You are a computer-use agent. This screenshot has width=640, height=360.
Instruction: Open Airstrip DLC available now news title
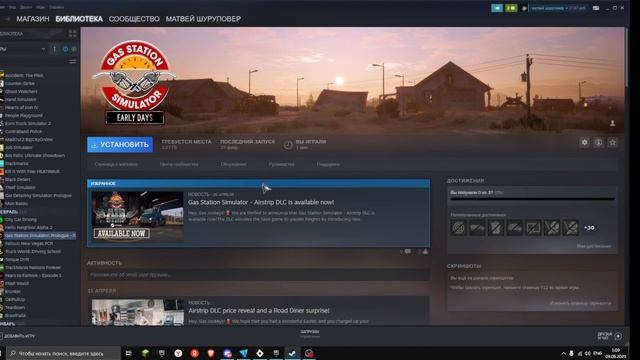pos(261,202)
